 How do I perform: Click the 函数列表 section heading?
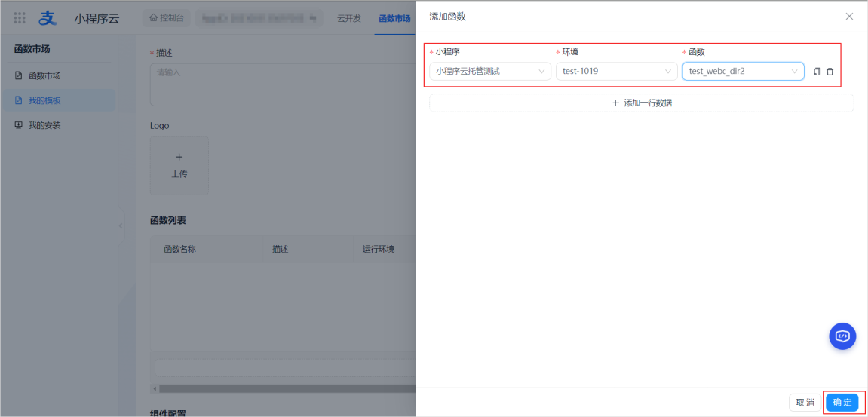(167, 220)
